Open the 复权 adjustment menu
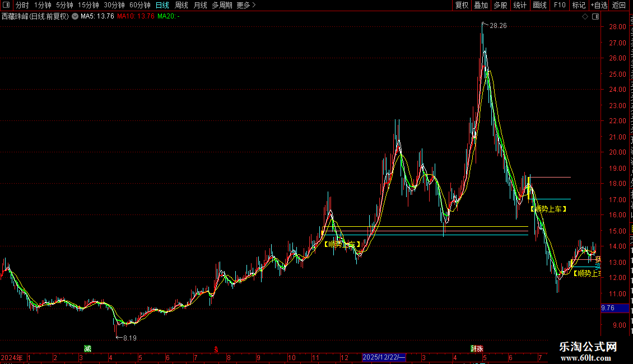The image size is (633, 364). tap(462, 5)
